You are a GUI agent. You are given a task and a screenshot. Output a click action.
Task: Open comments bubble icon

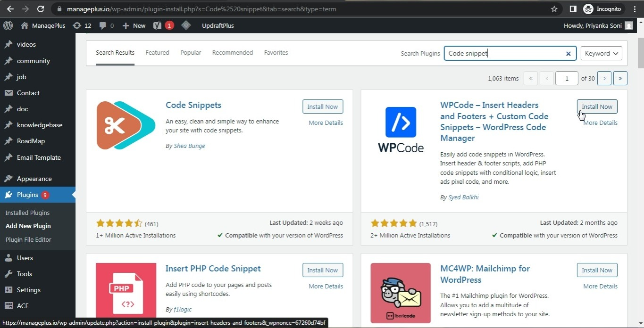click(x=103, y=26)
